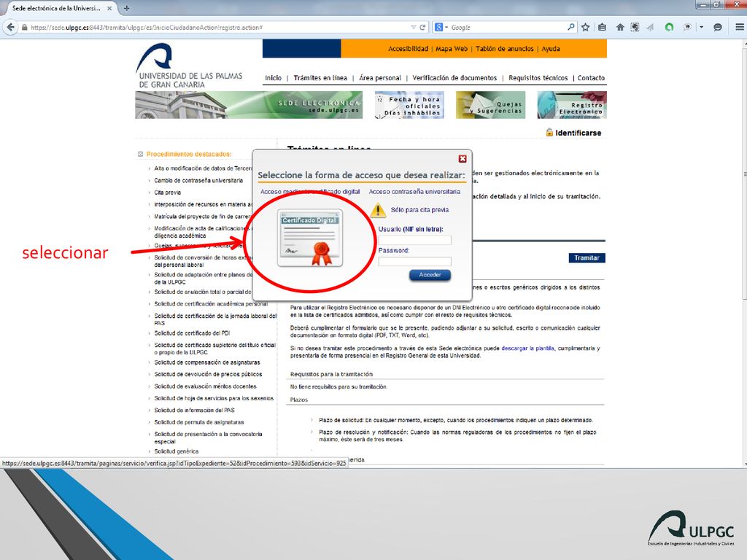Open Cita previa procedure

(167, 192)
